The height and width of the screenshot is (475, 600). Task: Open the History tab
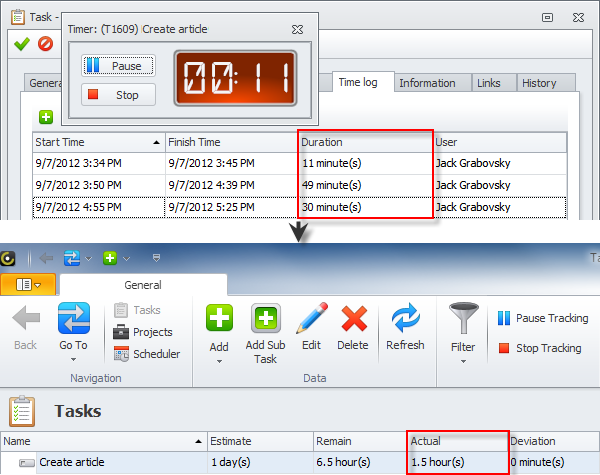pos(539,83)
